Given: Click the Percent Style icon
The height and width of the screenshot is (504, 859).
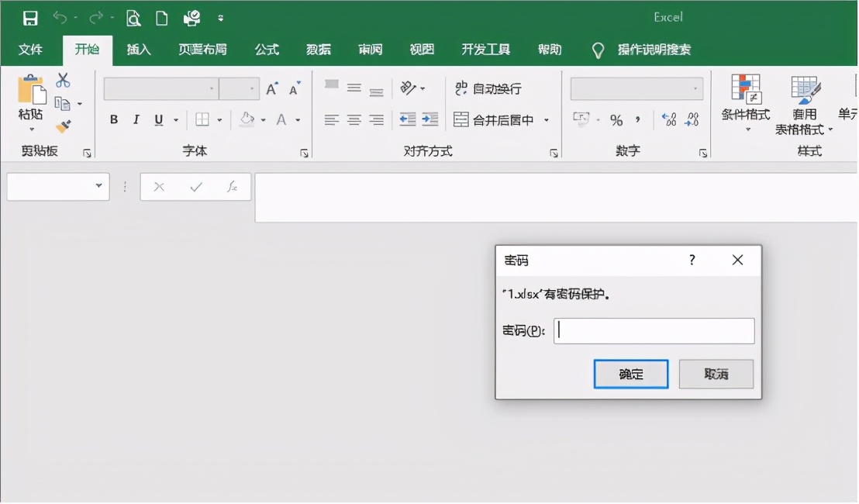Looking at the screenshot, I should coord(616,119).
